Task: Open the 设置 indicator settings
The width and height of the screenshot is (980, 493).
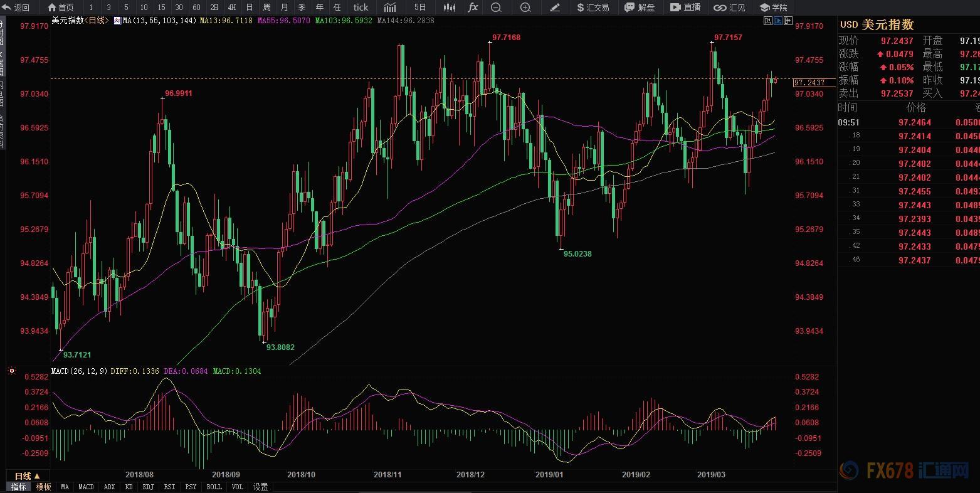Action: [x=260, y=487]
